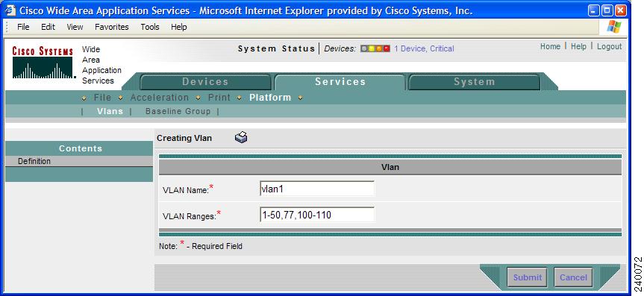This screenshot has width=644, height=296.
Task: Click the Internet Explorer icon in title bar
Action: 10,10
